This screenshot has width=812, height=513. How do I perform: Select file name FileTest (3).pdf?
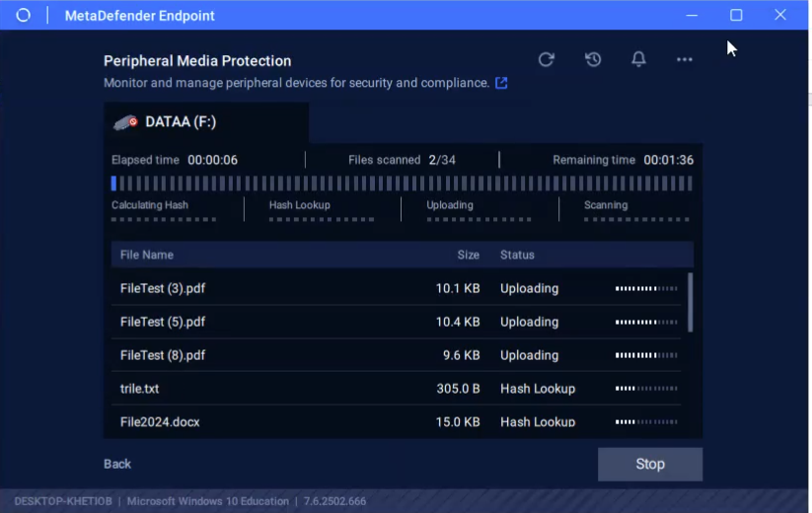pos(163,288)
